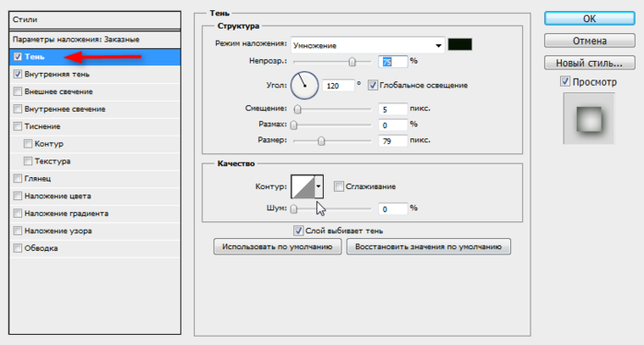The height and width of the screenshot is (345, 644).
Task: Open the contour picker dropdown arrow
Action: click(x=318, y=186)
